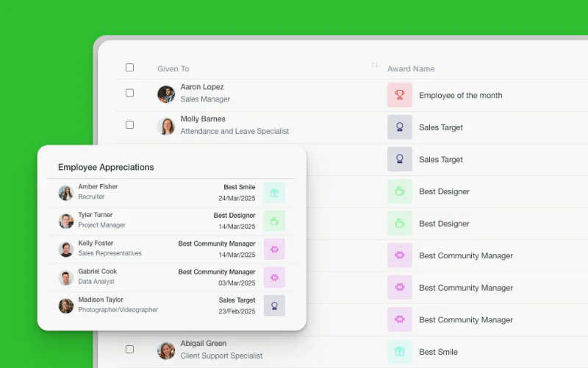Click the 03/Mar/2025 date
Screen dimensions: 588x368
[x=237, y=283]
